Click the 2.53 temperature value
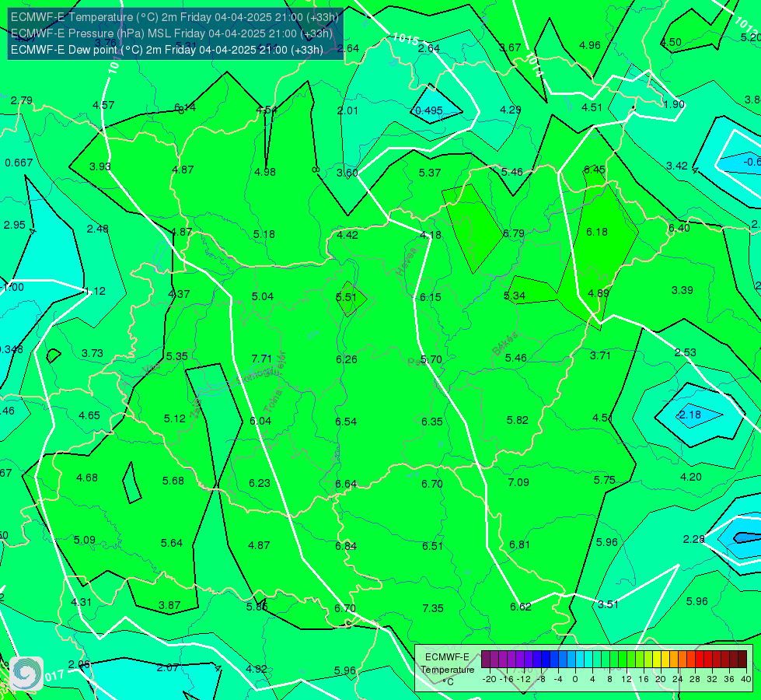This screenshot has width=761, height=700. pos(686,352)
